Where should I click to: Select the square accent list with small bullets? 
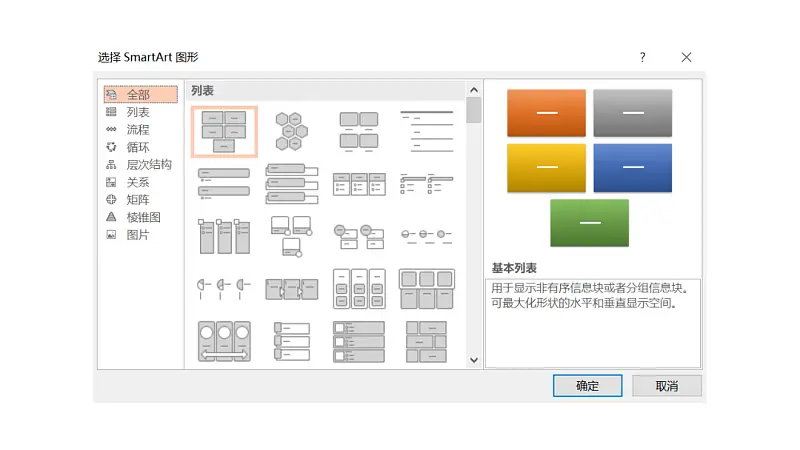pos(427,184)
